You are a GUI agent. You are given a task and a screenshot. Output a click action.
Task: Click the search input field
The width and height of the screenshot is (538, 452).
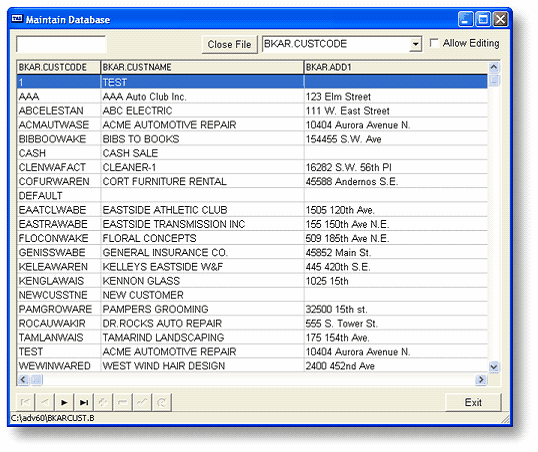click(x=61, y=45)
